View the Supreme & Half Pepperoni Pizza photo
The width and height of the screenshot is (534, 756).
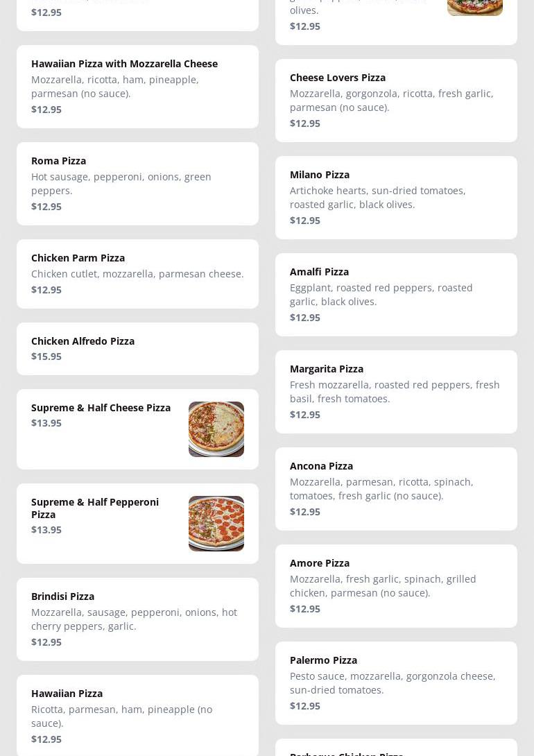(216, 524)
